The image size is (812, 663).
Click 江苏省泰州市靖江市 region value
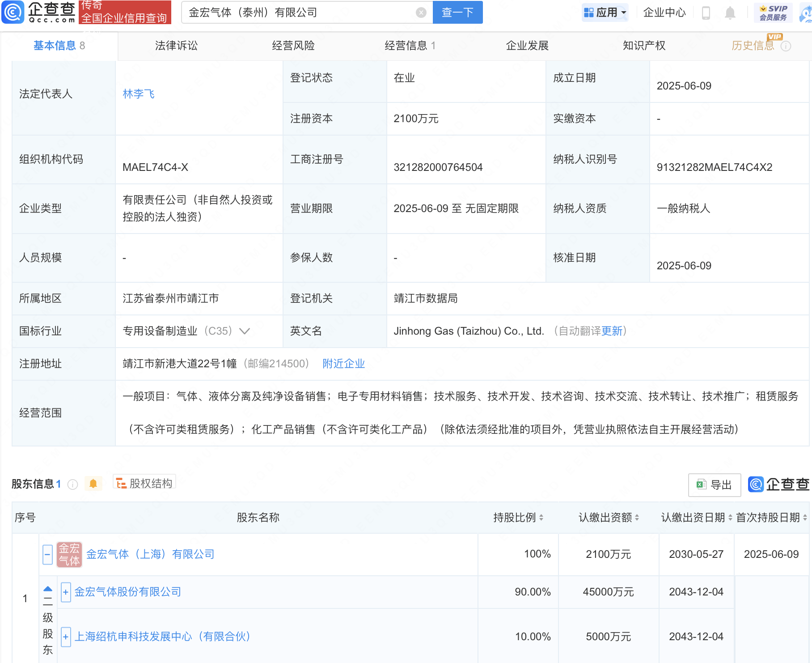click(x=171, y=298)
